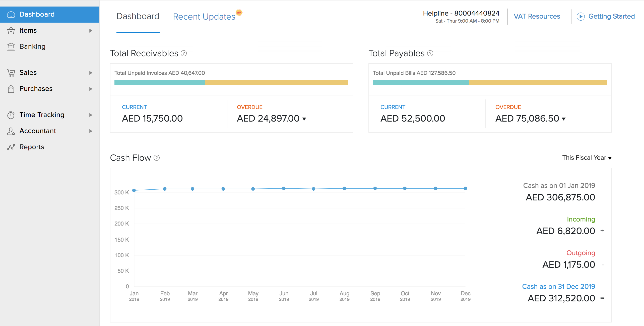Select Dashboard in the left sidebar
Viewport: 644px width, 326px height.
[37, 14]
